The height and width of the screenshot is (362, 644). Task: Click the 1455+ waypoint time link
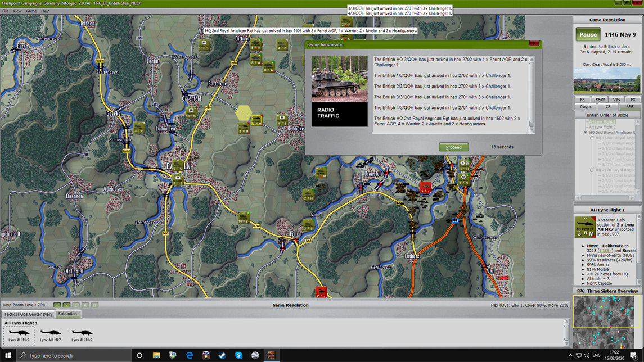[x=605, y=250]
